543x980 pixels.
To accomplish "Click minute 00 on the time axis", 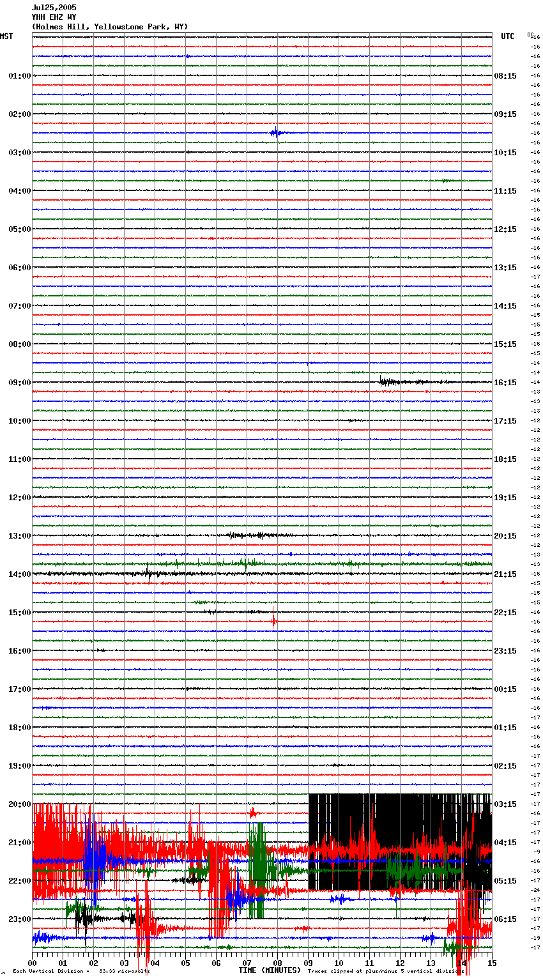I will click(33, 963).
